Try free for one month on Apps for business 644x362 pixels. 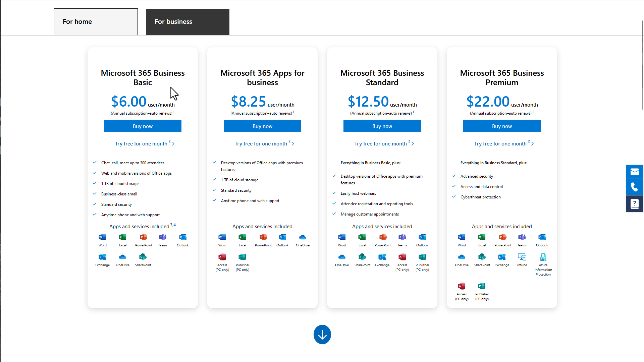[x=262, y=143]
